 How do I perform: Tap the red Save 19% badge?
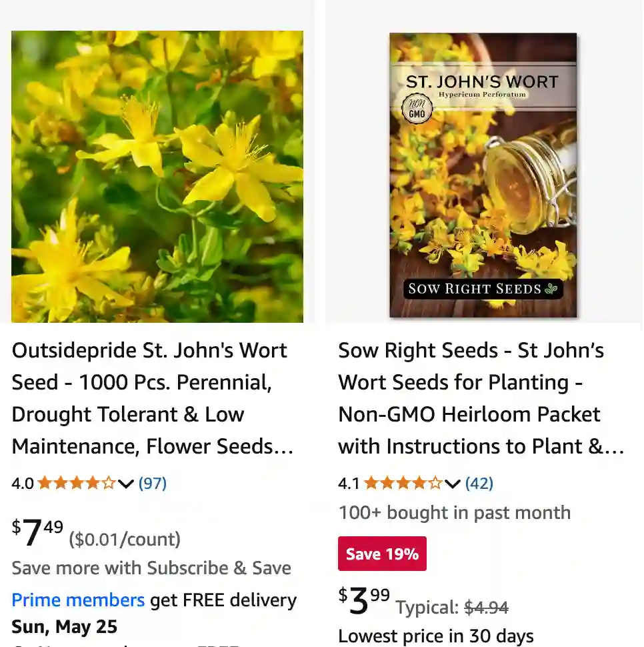[x=382, y=554]
